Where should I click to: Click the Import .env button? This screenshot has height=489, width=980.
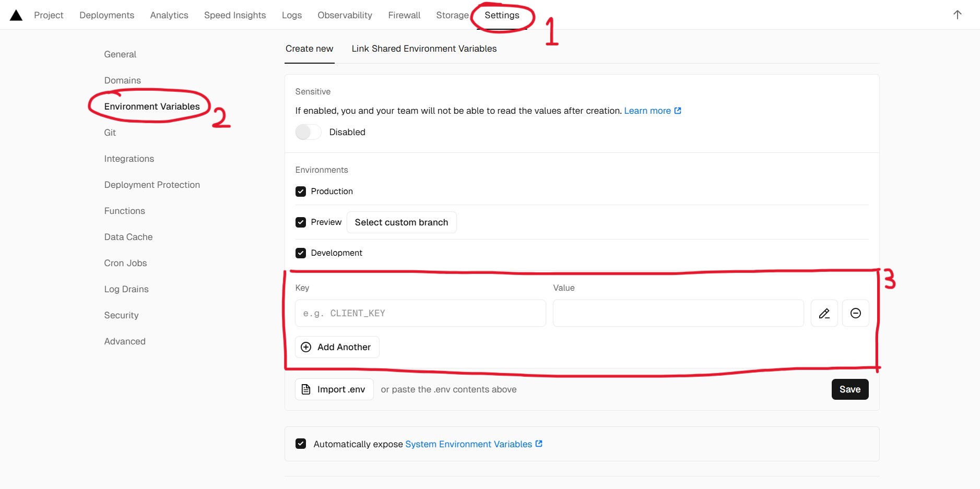pyautogui.click(x=334, y=389)
